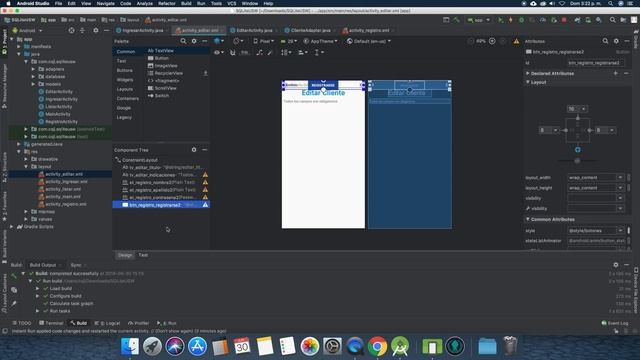Expand the Gradle Scripts node
The height and width of the screenshot is (360, 640).
11,227
